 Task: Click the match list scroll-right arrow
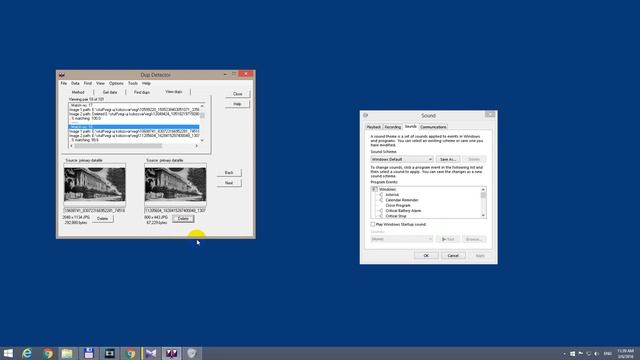[x=197, y=146]
